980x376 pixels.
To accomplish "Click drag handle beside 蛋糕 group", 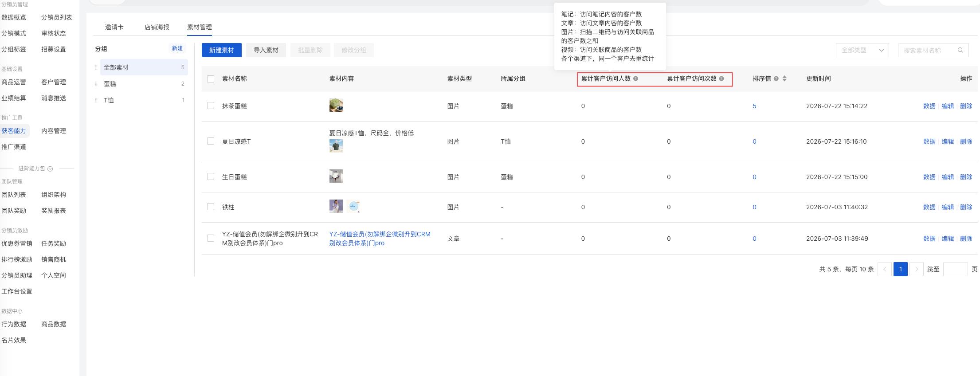I will (96, 84).
